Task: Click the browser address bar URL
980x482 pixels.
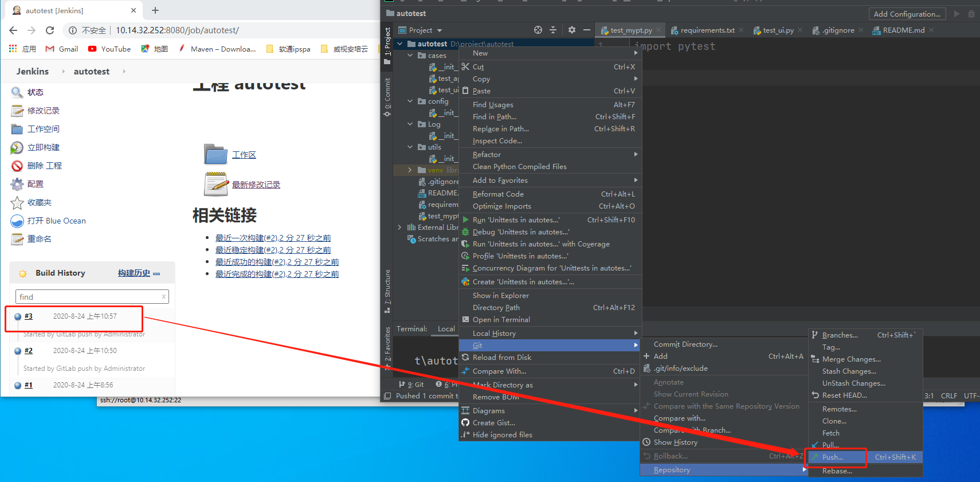Action: coord(177,30)
